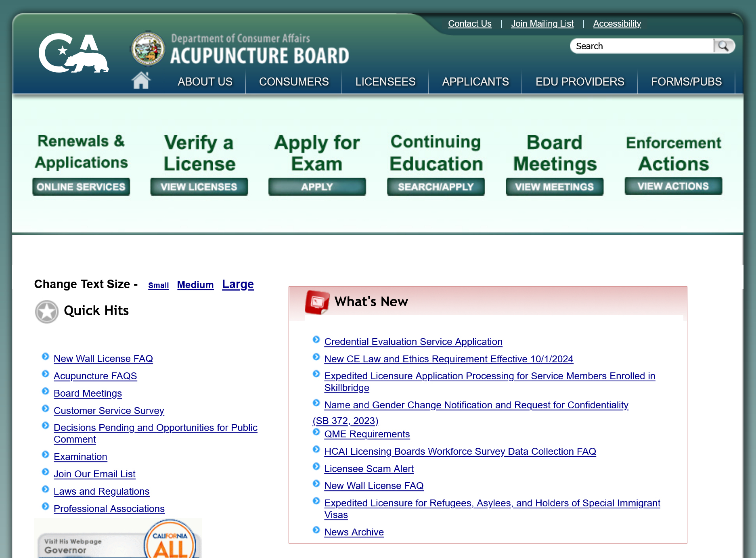Click into the Search text field
The image size is (756, 558).
click(642, 46)
